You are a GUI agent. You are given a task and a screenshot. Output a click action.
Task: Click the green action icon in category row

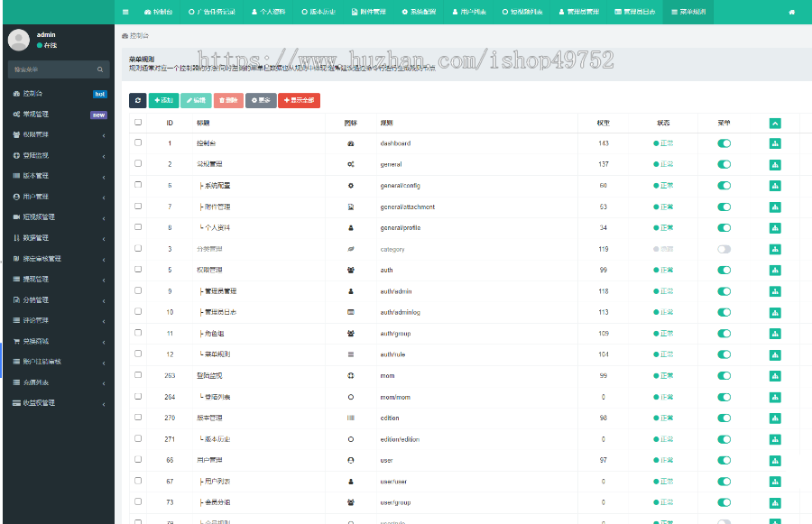tap(775, 249)
